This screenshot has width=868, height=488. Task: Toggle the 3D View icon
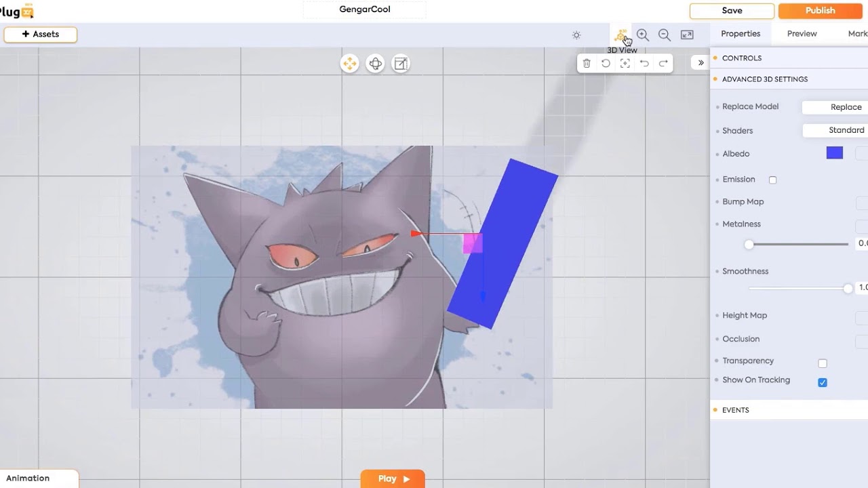(621, 35)
